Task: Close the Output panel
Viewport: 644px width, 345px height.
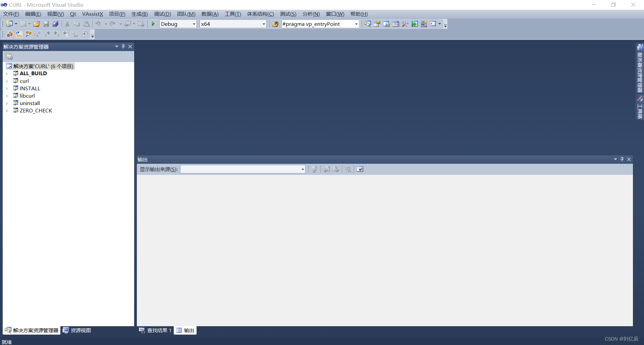Action: pos(629,159)
